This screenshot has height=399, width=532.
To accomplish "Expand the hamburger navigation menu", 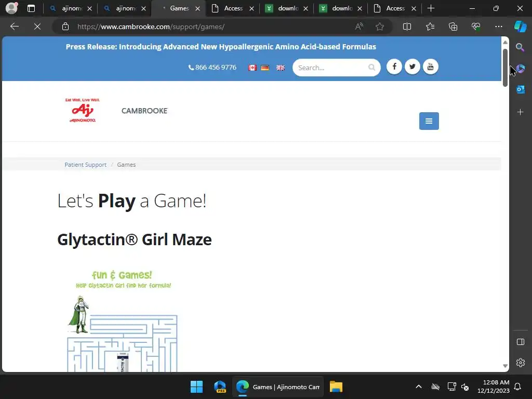I will click(x=429, y=121).
